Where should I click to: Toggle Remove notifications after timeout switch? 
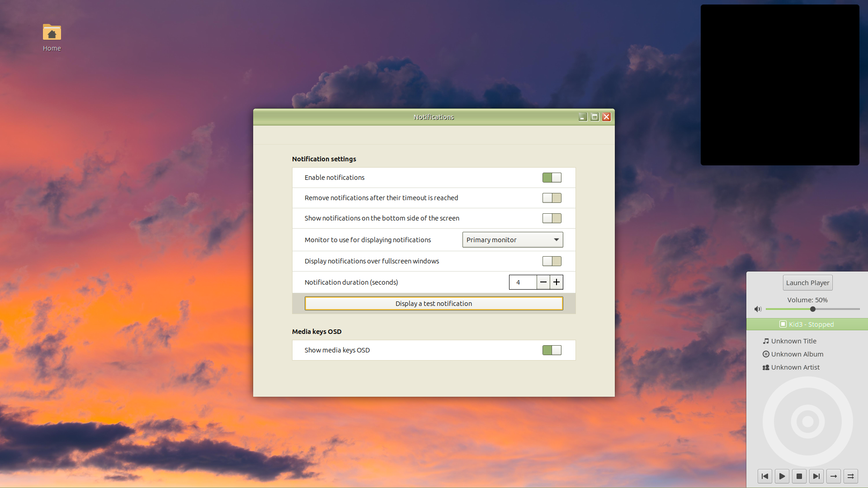tap(552, 198)
